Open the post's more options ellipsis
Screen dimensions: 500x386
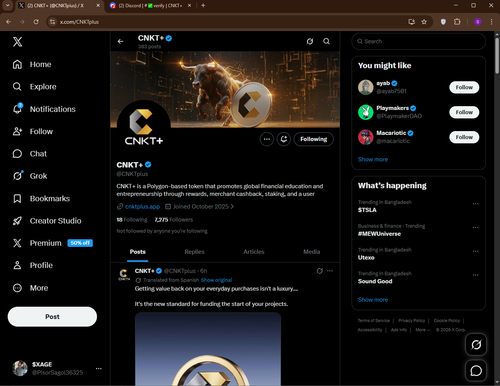[x=330, y=271]
